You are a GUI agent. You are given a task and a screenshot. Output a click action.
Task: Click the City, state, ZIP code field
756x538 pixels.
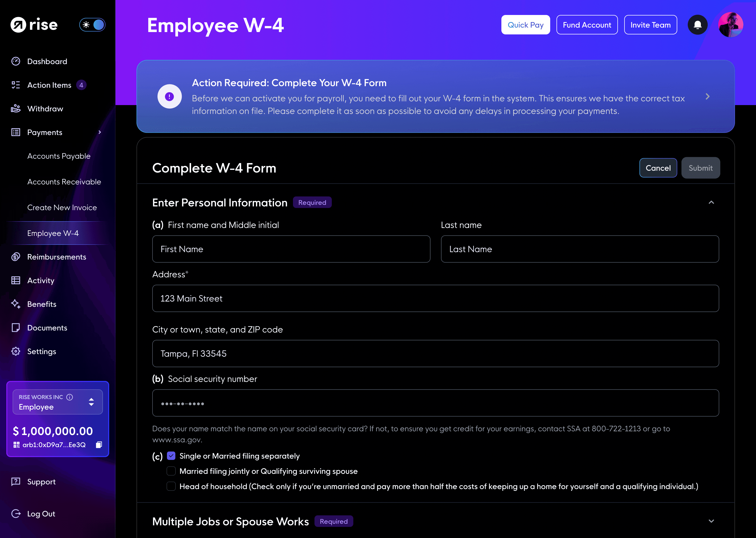tap(435, 354)
